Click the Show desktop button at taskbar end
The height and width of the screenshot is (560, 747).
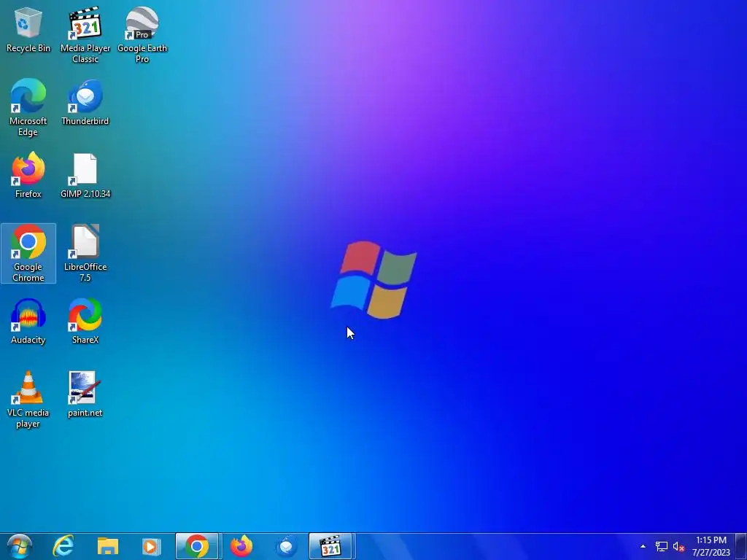tap(741, 546)
